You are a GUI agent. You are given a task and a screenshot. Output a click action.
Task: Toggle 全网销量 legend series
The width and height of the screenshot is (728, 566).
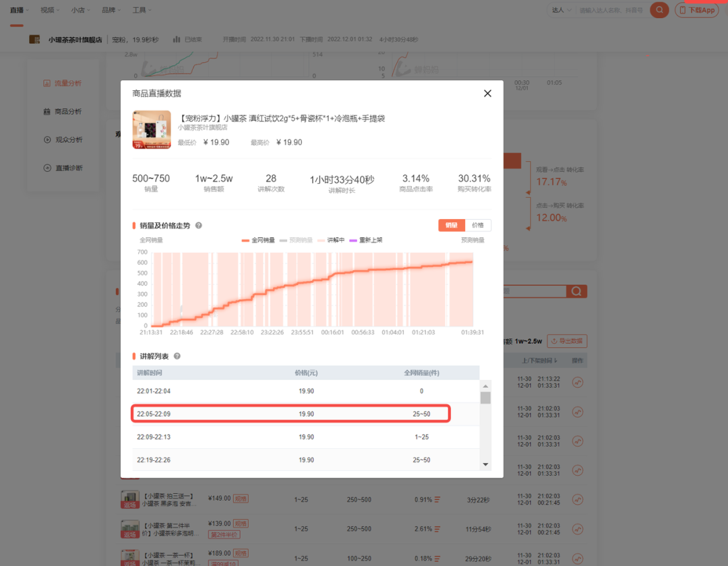click(258, 240)
